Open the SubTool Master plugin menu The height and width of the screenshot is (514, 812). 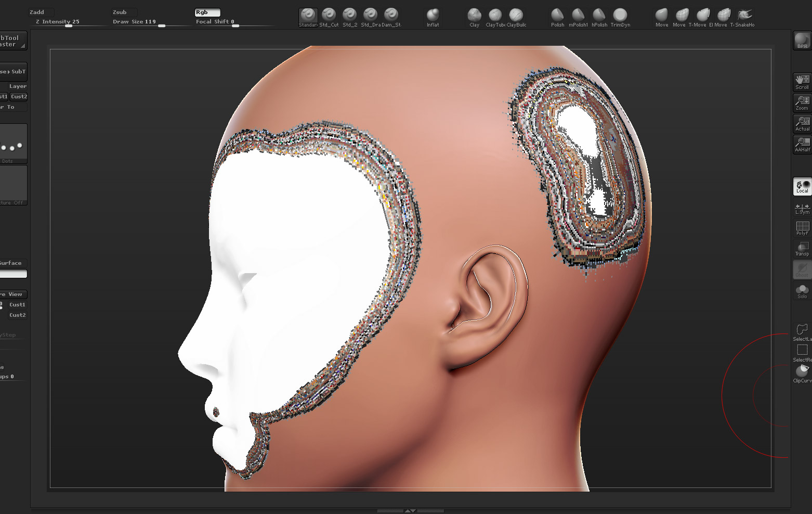tap(12, 41)
